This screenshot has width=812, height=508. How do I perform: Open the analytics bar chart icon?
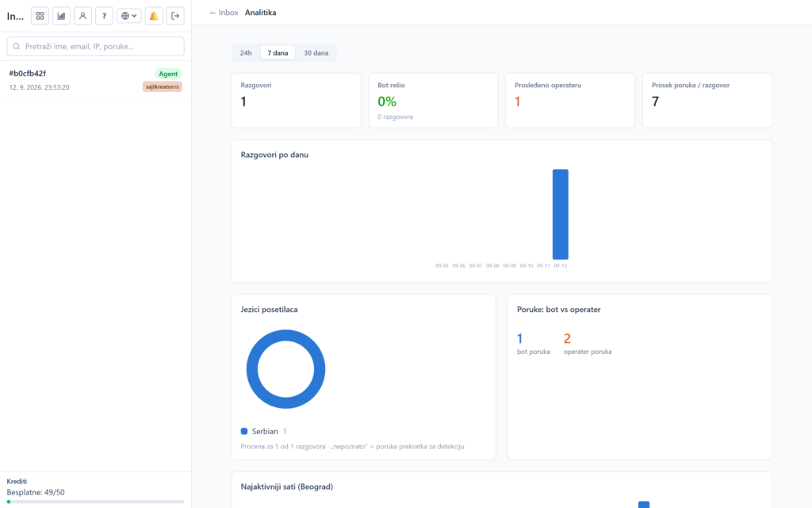61,16
